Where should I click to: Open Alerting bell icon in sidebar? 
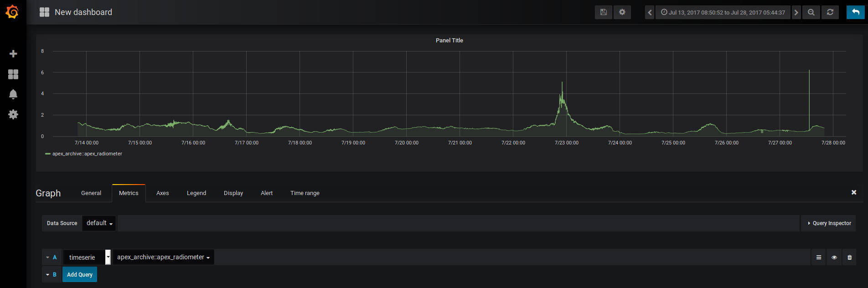pyautogui.click(x=13, y=94)
